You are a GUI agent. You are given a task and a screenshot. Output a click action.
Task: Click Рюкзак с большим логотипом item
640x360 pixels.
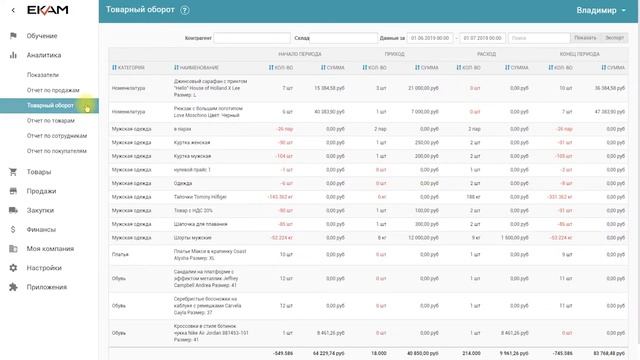click(x=208, y=112)
